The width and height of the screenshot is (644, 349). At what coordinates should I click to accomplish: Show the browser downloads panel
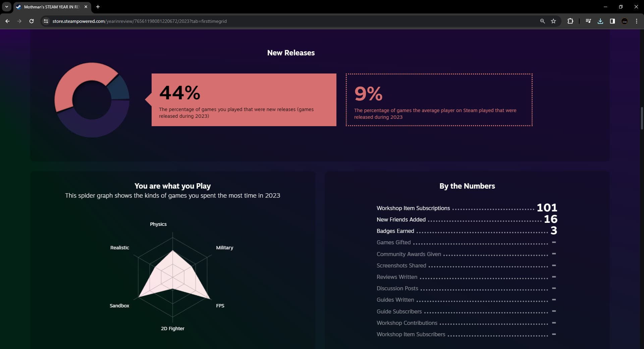coord(600,21)
